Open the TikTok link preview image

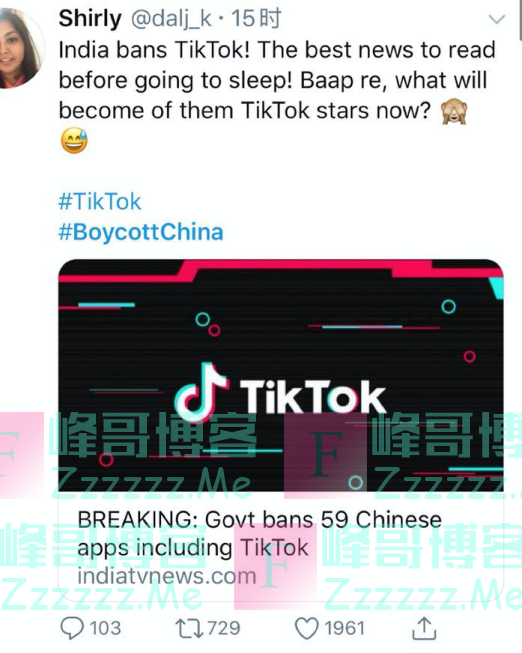[281, 375]
